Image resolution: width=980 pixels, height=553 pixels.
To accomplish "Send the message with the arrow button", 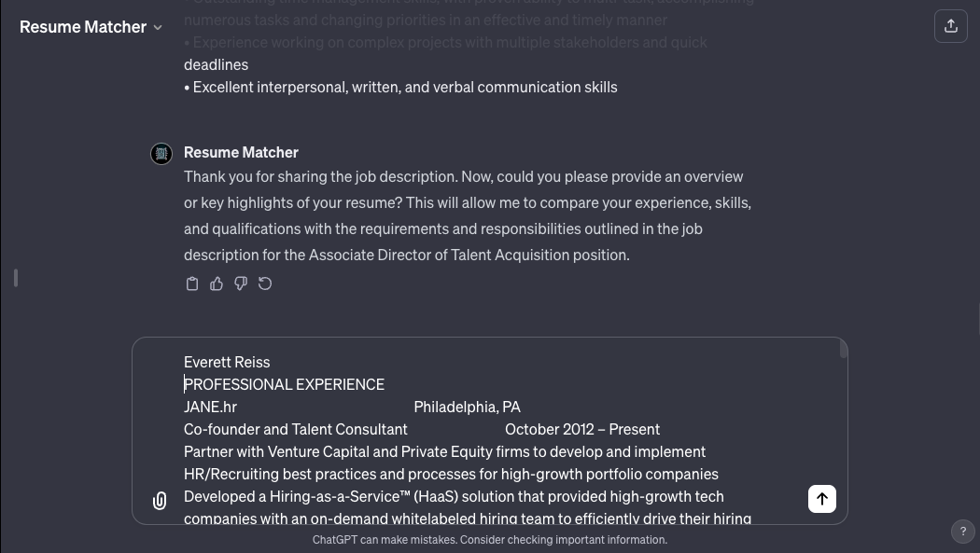I will (x=822, y=499).
